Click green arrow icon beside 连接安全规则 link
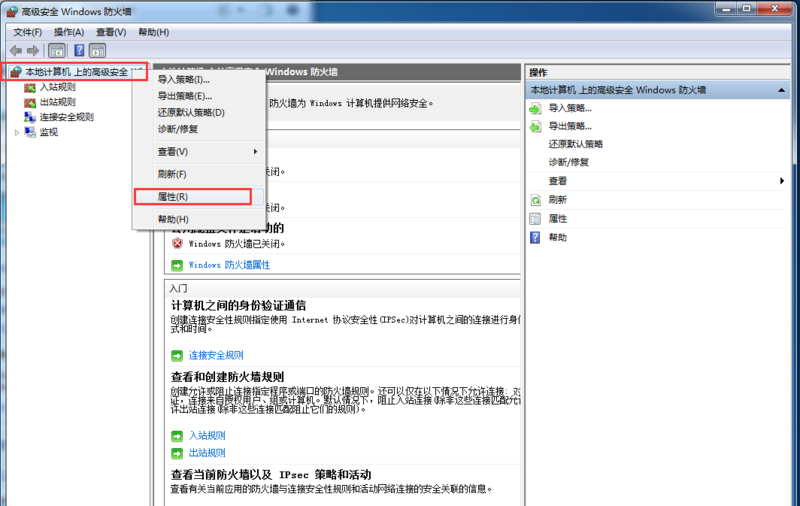This screenshot has width=800, height=506. click(x=177, y=356)
